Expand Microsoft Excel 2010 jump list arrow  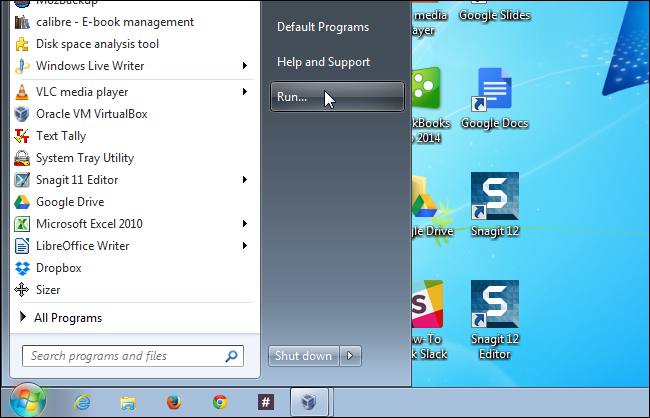[245, 224]
